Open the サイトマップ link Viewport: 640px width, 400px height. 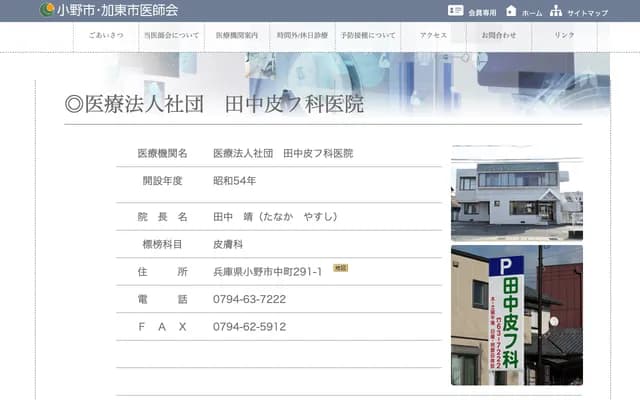click(587, 13)
